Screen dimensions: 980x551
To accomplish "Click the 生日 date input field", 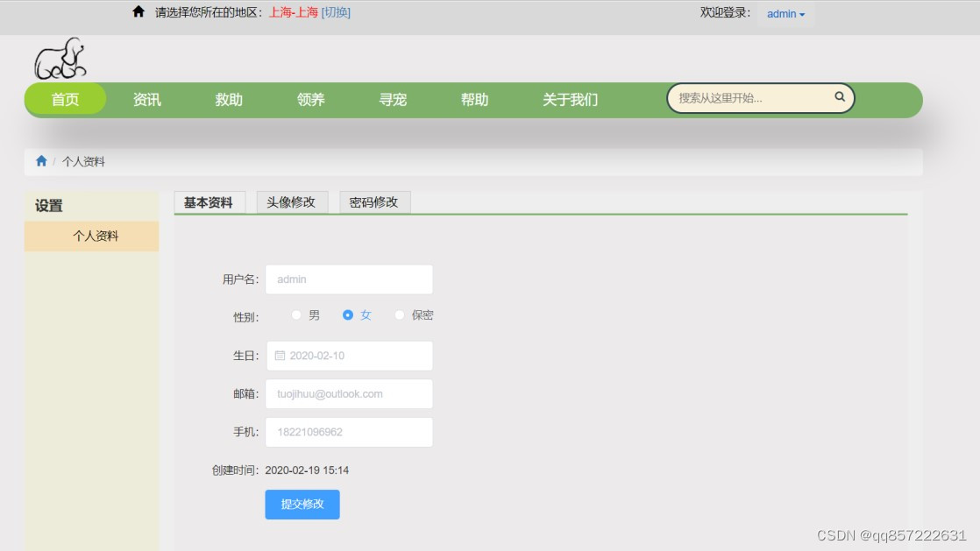I will pos(349,356).
